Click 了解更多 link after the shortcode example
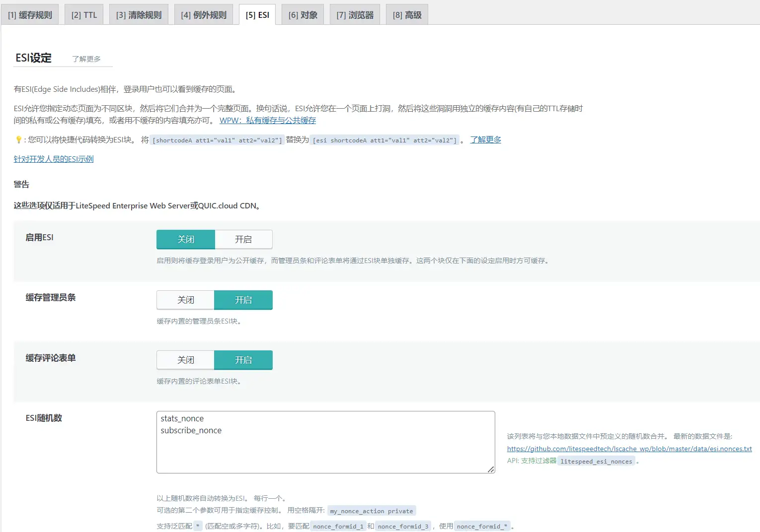Viewport: 760px width, 532px height. click(x=485, y=140)
